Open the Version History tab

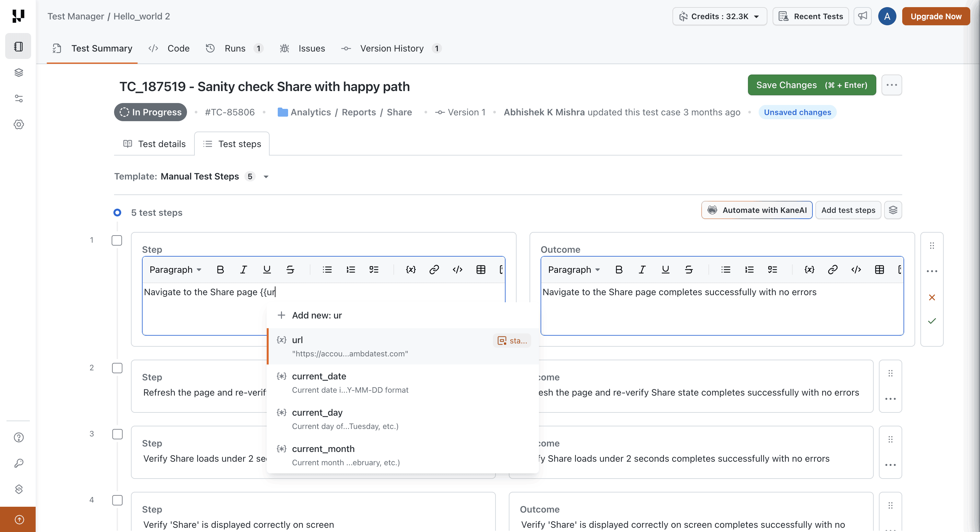click(391, 48)
